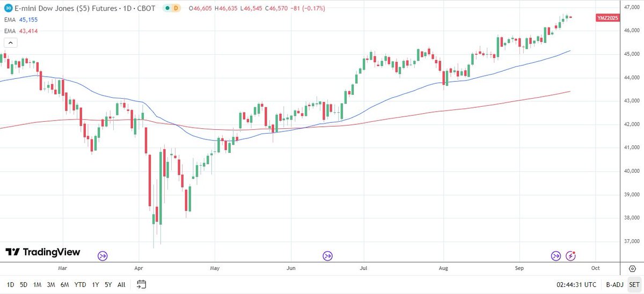Set the time range to 1M
The image size is (644, 294).
[x=38, y=284]
